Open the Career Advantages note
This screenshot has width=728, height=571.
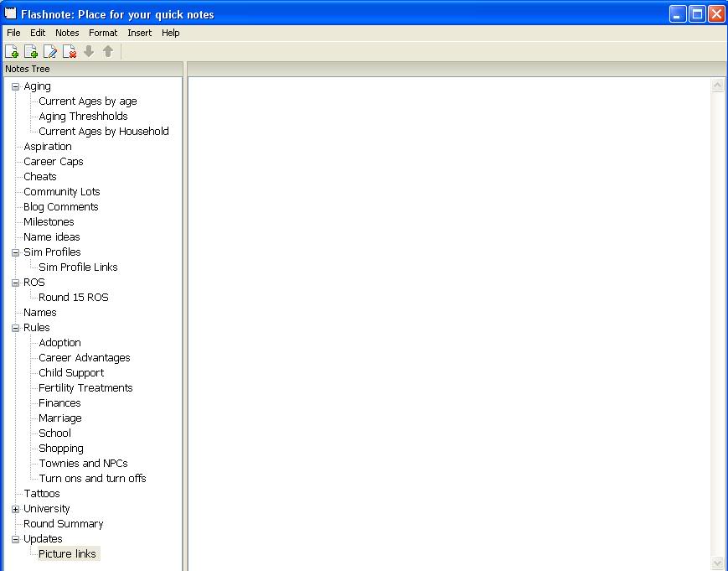point(85,358)
